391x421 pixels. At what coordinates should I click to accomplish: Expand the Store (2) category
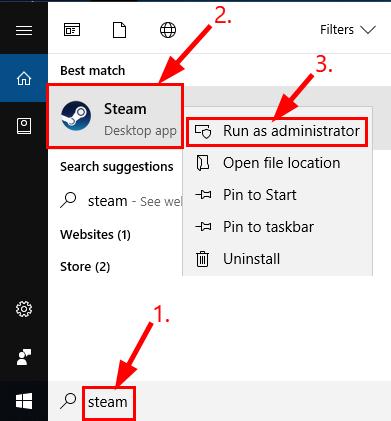(85, 267)
